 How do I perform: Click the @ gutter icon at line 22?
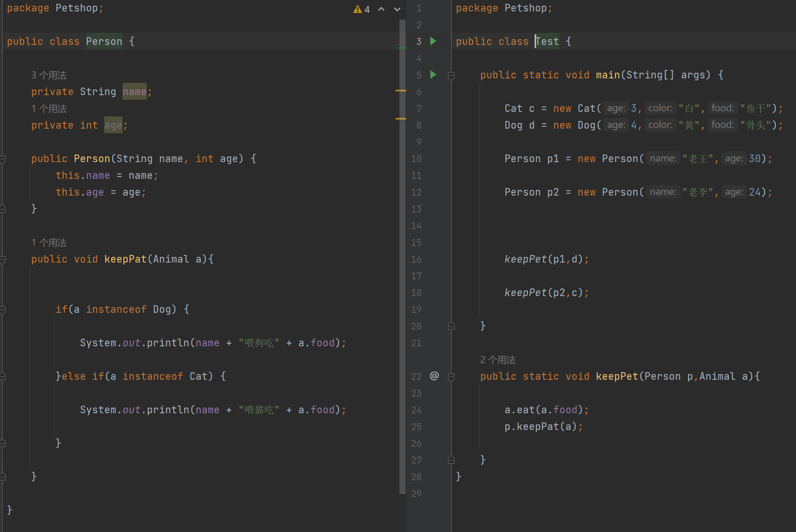point(434,376)
